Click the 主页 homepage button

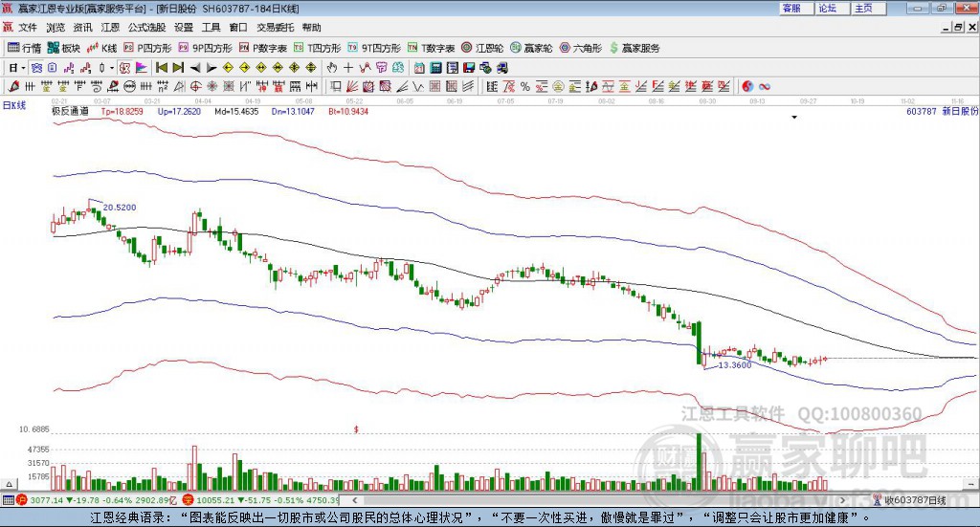(x=869, y=8)
